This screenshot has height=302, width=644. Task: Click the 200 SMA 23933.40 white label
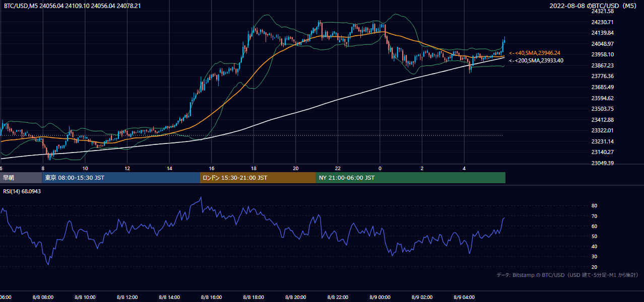click(536, 61)
